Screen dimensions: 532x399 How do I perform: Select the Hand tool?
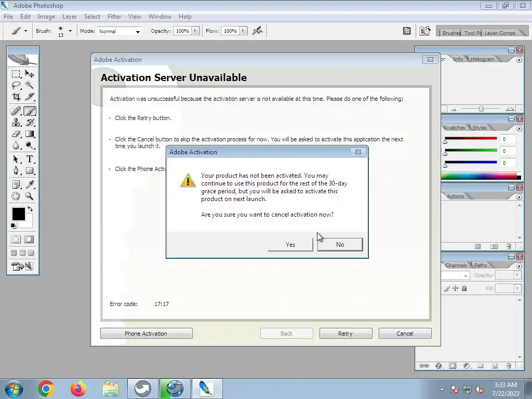(x=16, y=196)
